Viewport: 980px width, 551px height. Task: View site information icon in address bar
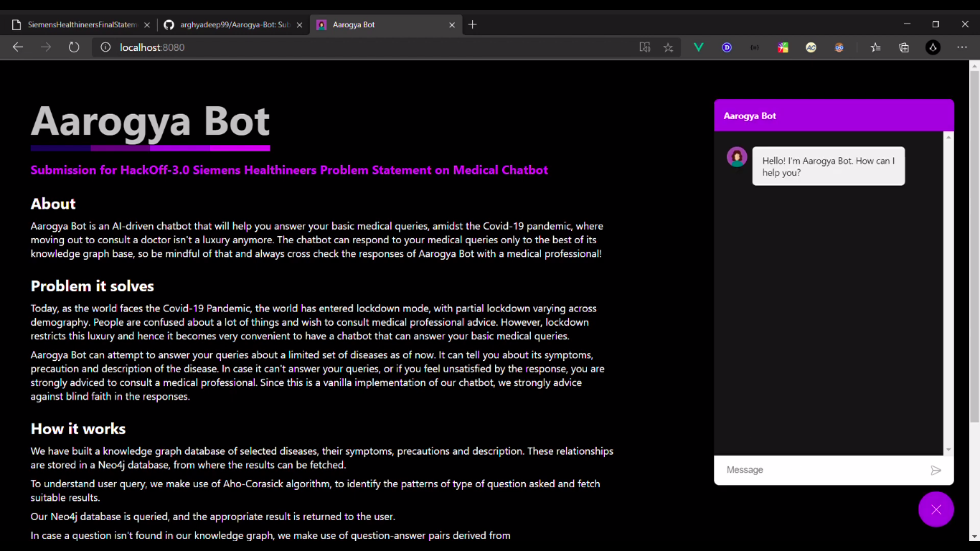pyautogui.click(x=105, y=47)
